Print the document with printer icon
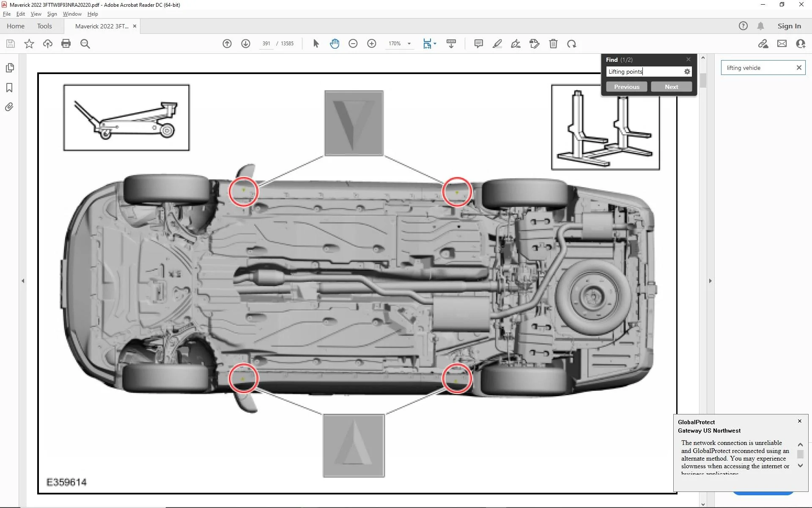812x508 pixels. tap(66, 44)
